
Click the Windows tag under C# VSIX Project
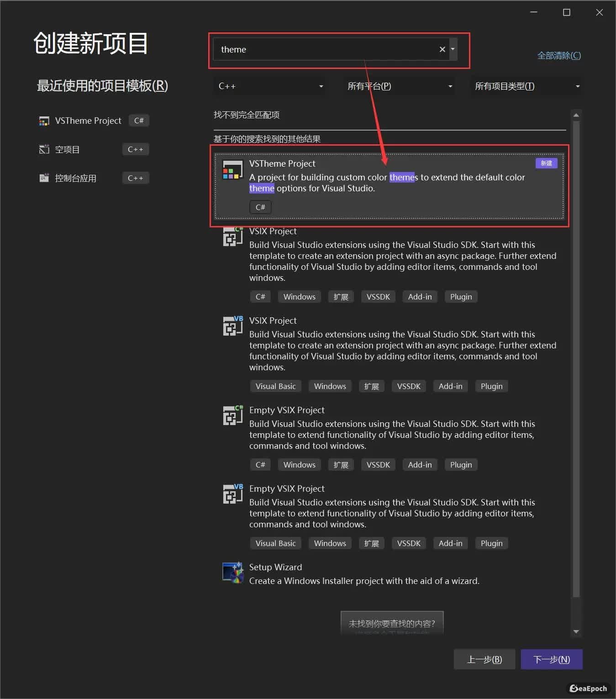pyautogui.click(x=300, y=297)
